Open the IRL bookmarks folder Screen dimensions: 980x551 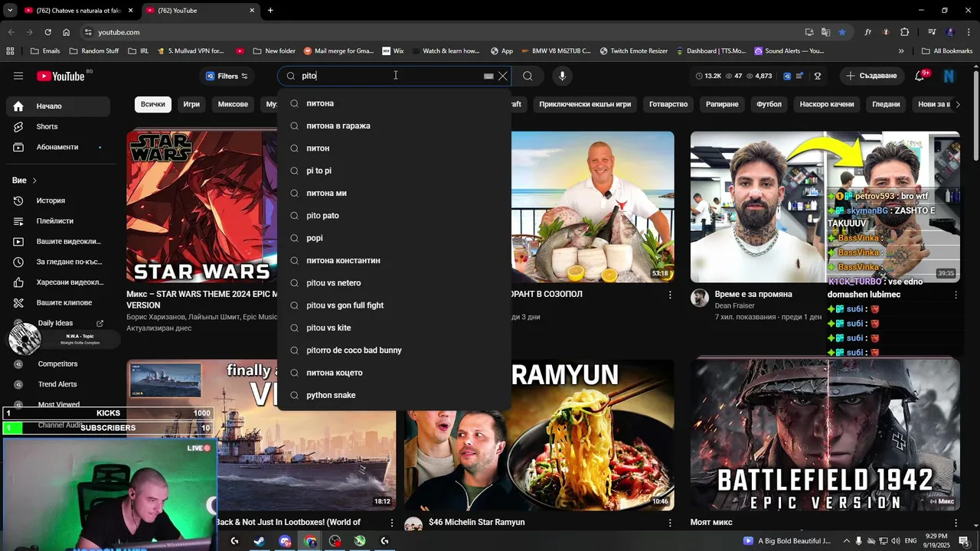pos(138,51)
